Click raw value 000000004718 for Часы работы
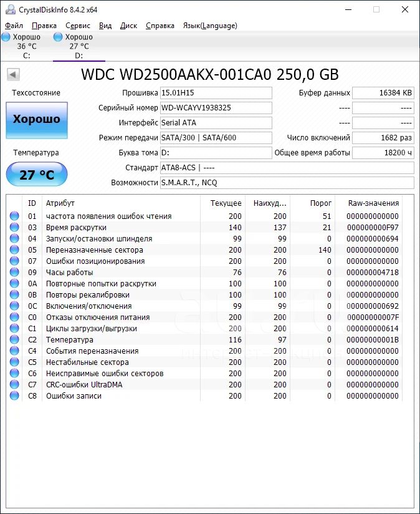This screenshot has height=514, width=420. (373, 273)
